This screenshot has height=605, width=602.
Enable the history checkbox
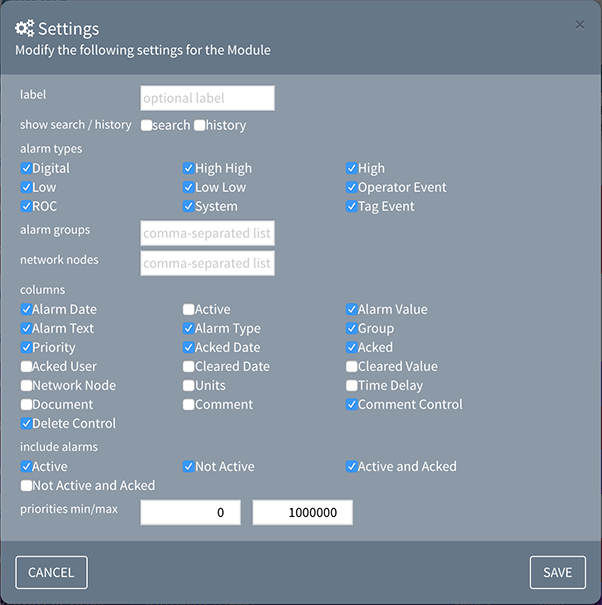point(200,126)
